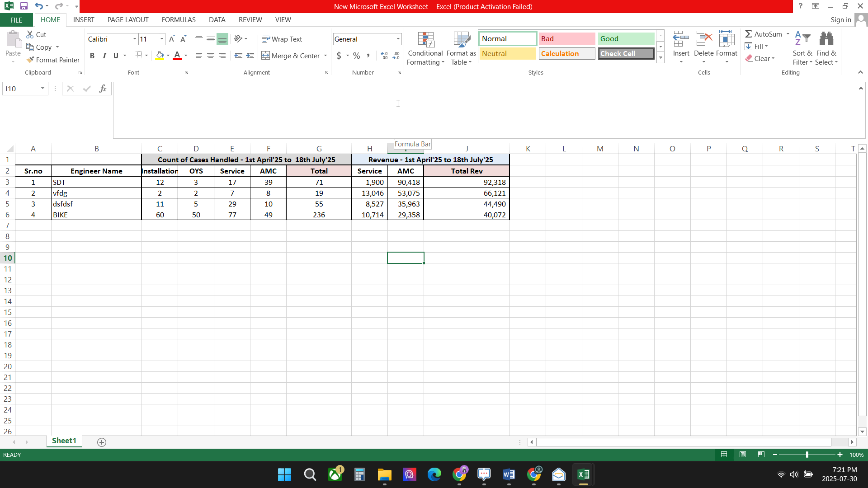Switch to the FORMULAS ribbon tab
The height and width of the screenshot is (488, 868).
(x=179, y=20)
